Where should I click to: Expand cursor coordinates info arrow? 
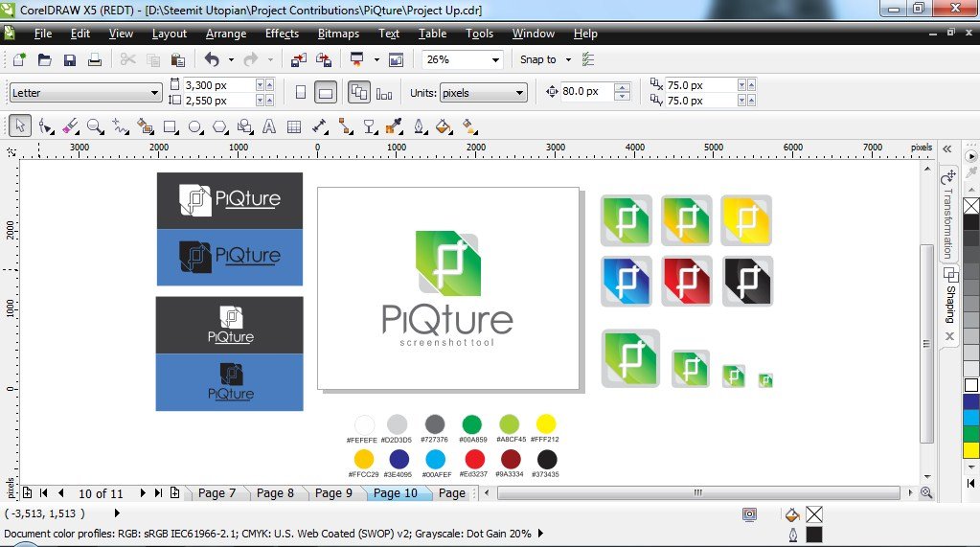[116, 513]
